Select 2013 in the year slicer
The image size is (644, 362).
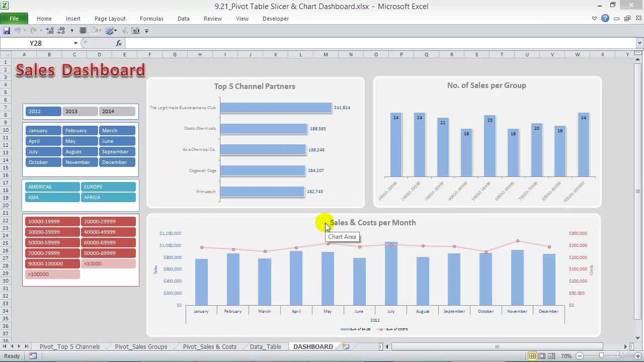click(x=80, y=111)
